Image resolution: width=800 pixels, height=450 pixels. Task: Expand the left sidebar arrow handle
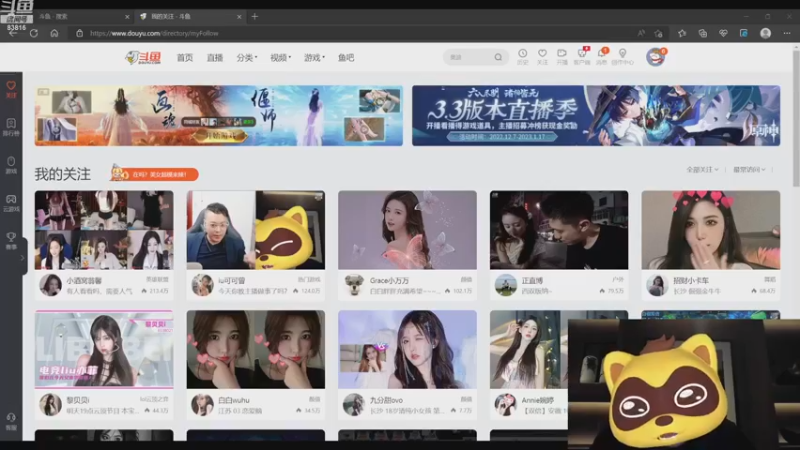(23, 258)
